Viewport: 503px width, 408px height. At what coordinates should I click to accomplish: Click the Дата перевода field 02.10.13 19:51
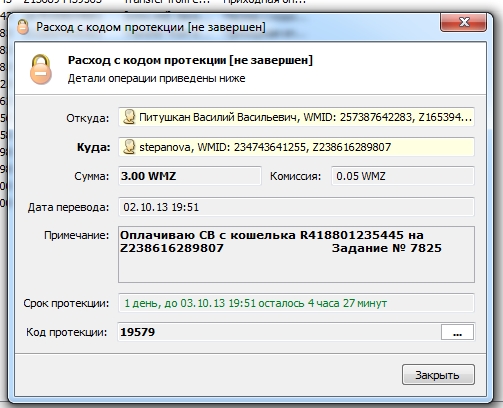click(x=296, y=207)
